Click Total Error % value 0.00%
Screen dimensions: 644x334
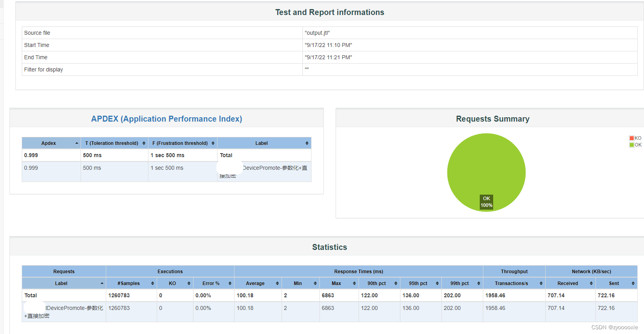click(203, 295)
